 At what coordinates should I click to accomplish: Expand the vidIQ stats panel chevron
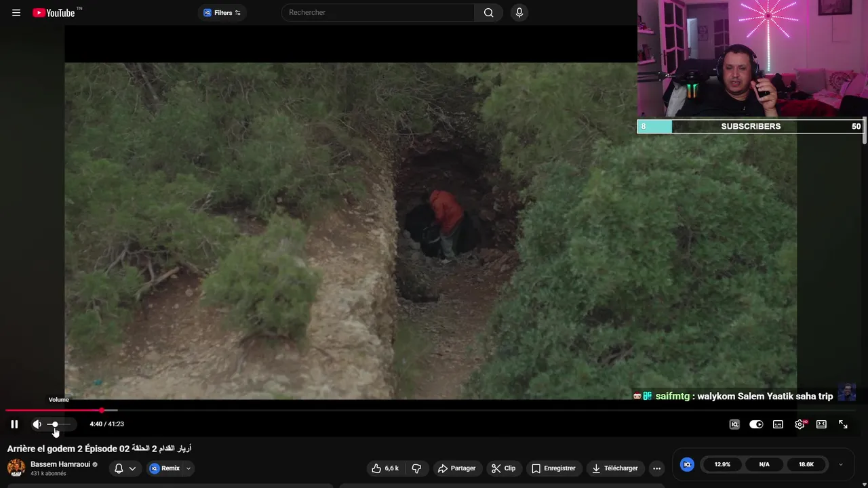(x=841, y=464)
